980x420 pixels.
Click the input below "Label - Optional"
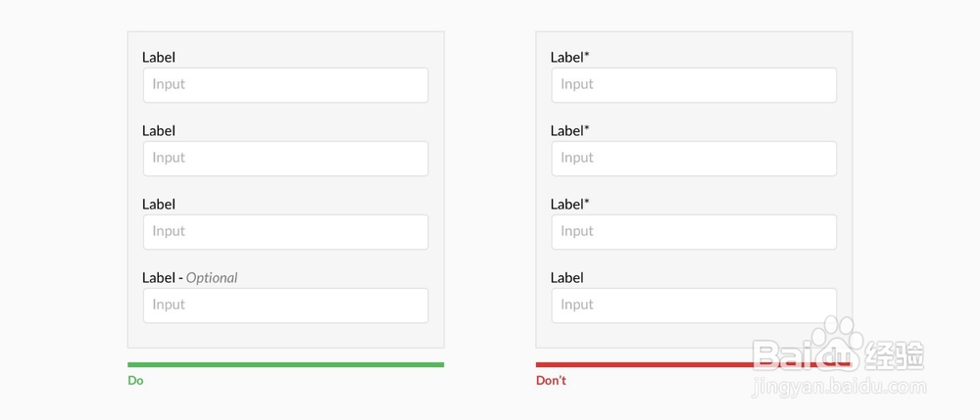pyautogui.click(x=285, y=305)
